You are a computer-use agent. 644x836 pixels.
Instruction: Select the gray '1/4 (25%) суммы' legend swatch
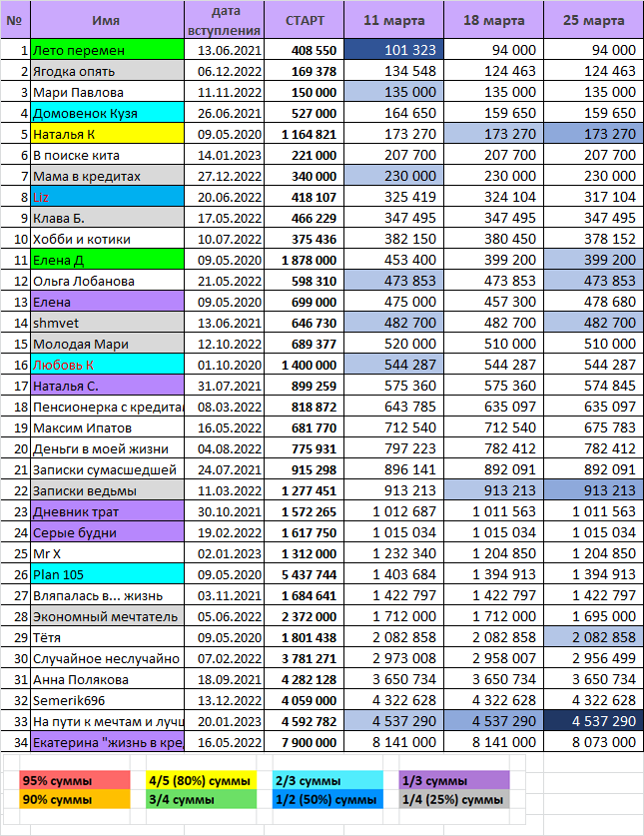pyautogui.click(x=454, y=799)
